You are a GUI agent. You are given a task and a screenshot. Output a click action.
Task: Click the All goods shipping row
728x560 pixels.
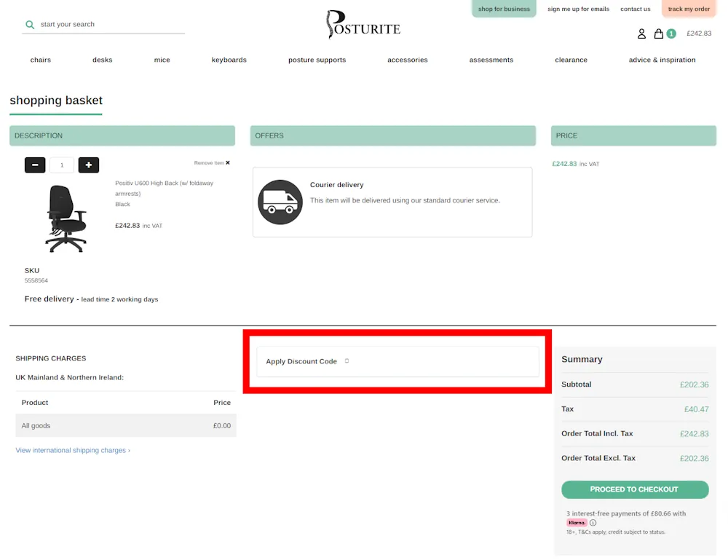(126, 425)
